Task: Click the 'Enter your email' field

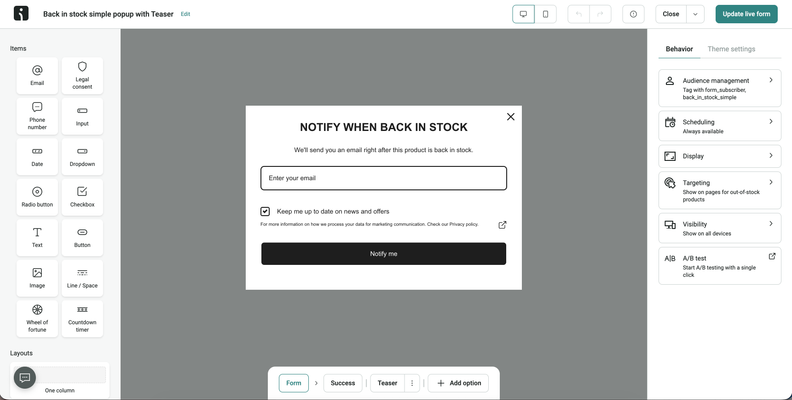Action: coord(383,178)
